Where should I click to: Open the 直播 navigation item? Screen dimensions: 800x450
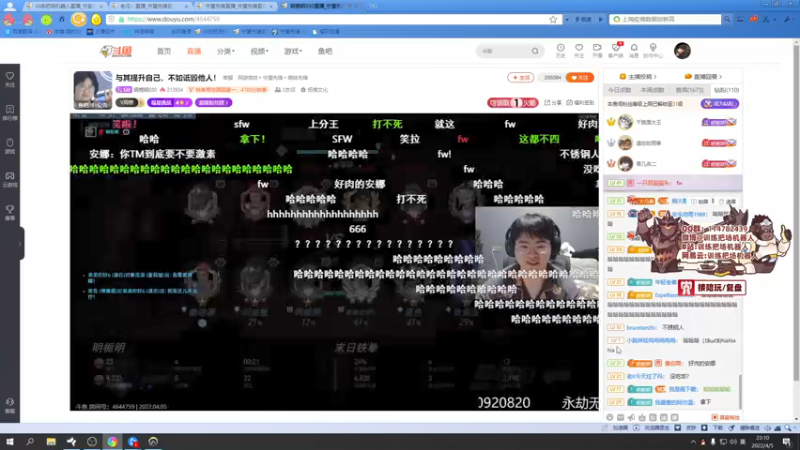tap(194, 51)
